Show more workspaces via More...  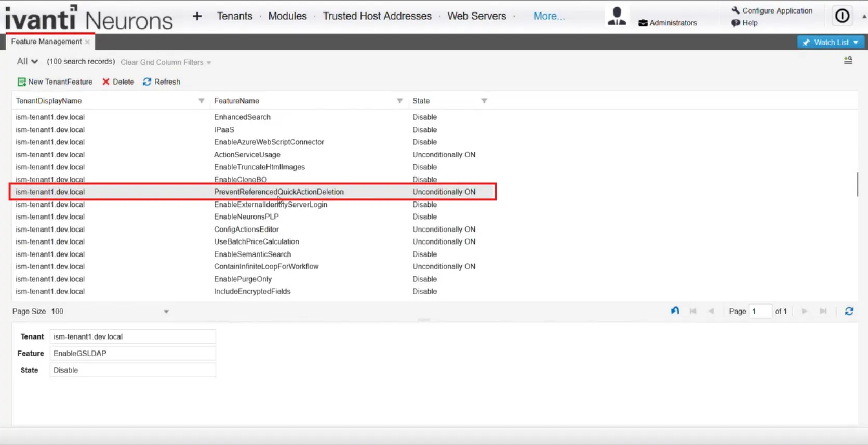pyautogui.click(x=549, y=16)
